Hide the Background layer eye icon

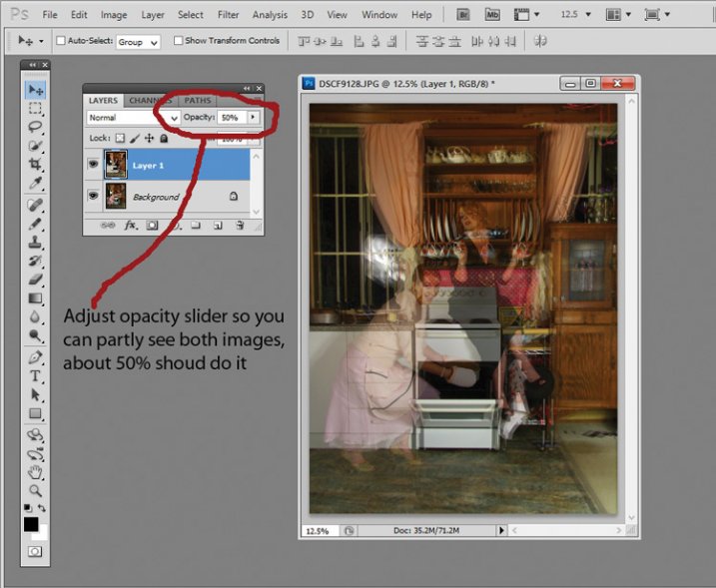pyautogui.click(x=94, y=197)
